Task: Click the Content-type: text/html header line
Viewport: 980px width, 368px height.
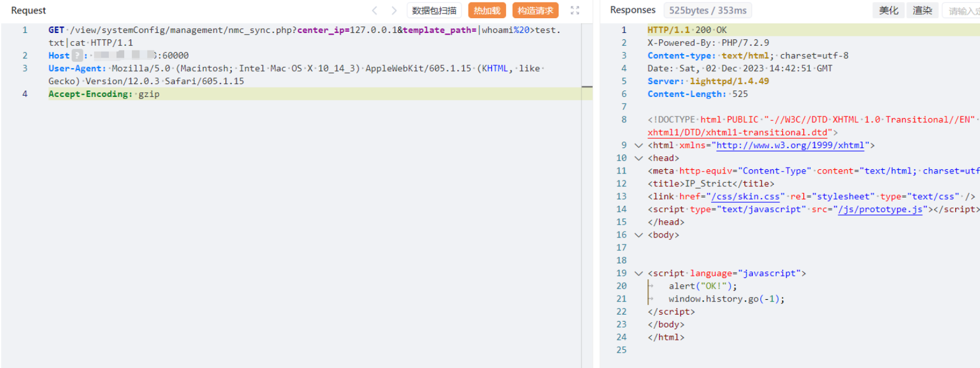Action: [x=748, y=56]
